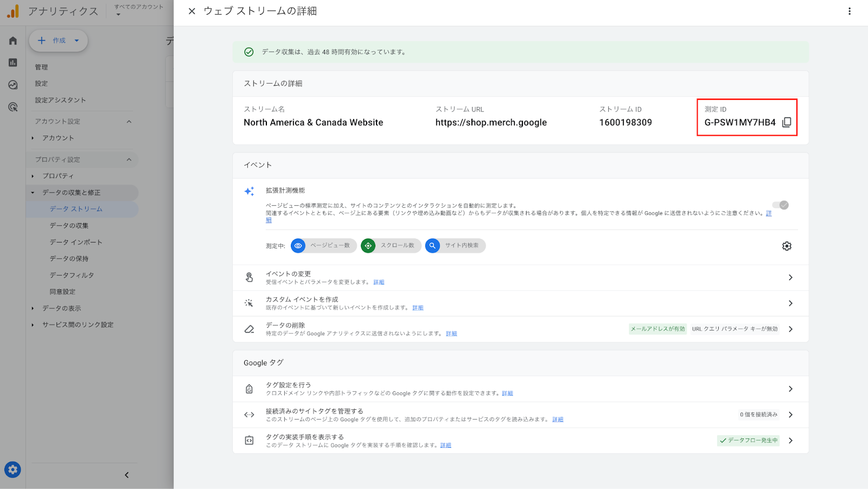
Task: Click the Analytics logo icon
Action: pyautogui.click(x=13, y=11)
